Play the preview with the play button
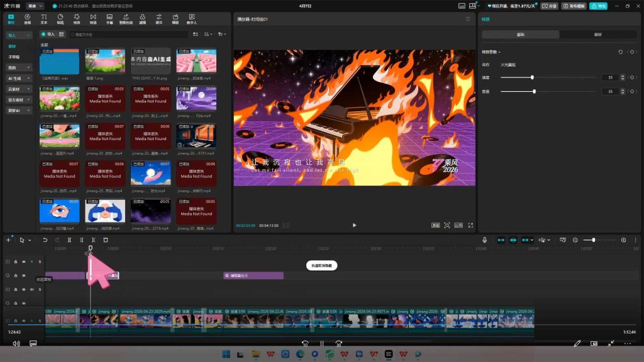The height and width of the screenshot is (362, 644). click(x=355, y=226)
